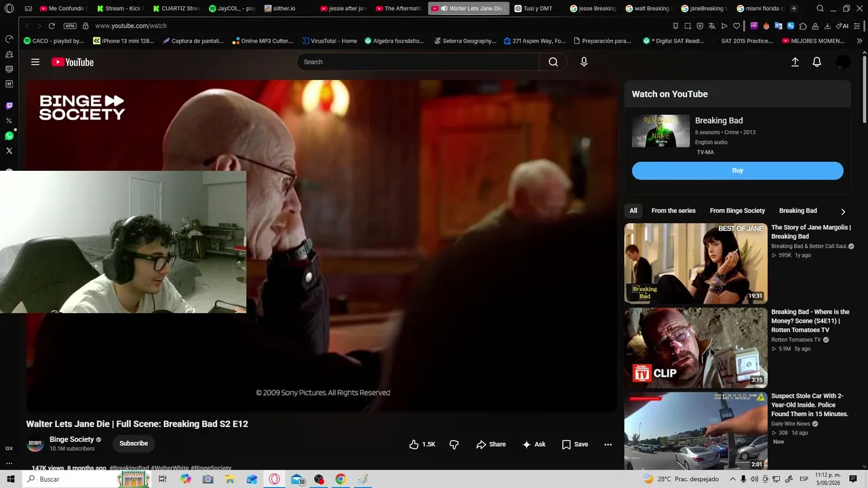Open the browser extensions puzzle icon
868x488 pixels.
coord(803,26)
